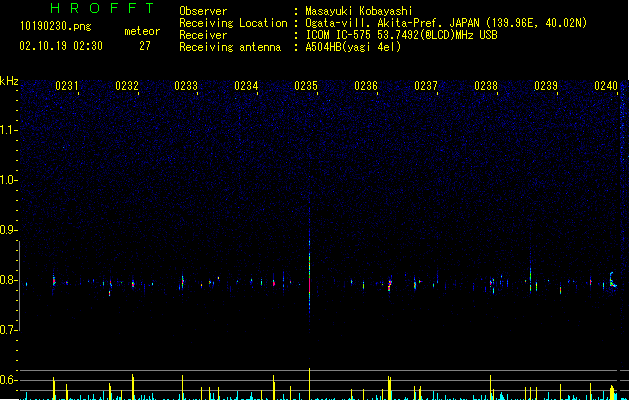
Task: Click the HROFFT title text
Action: pos(103,8)
